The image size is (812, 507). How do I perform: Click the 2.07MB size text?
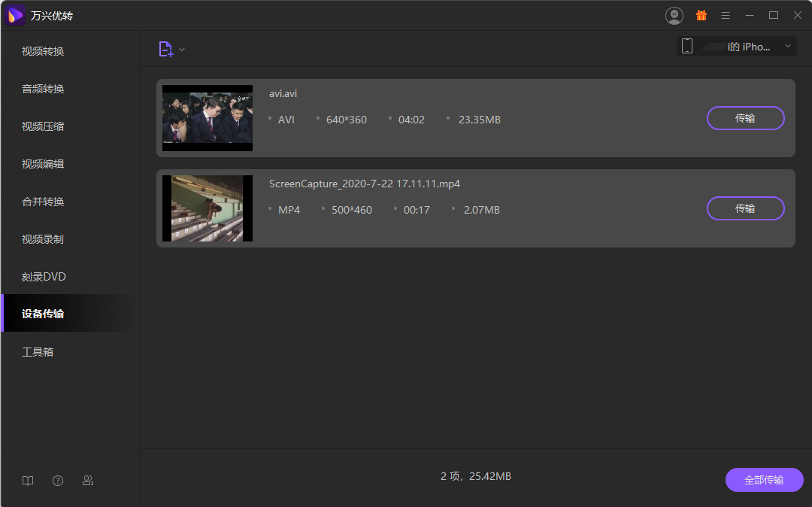482,210
